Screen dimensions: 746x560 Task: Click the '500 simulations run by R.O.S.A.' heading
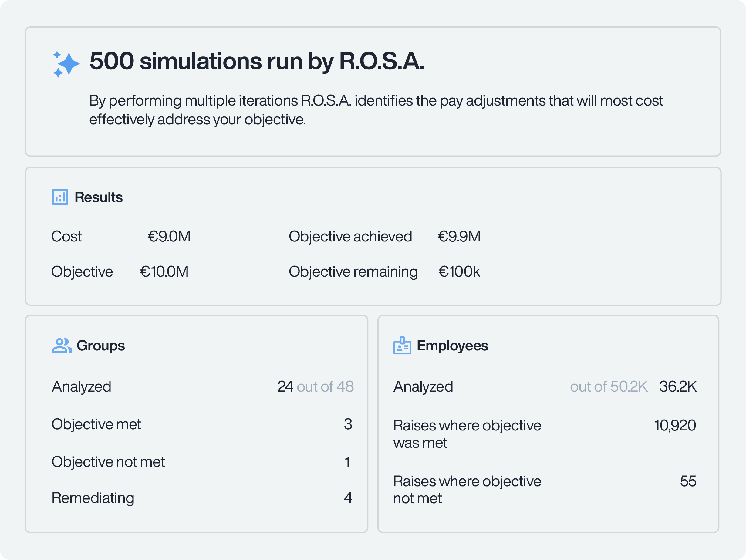pos(257,61)
